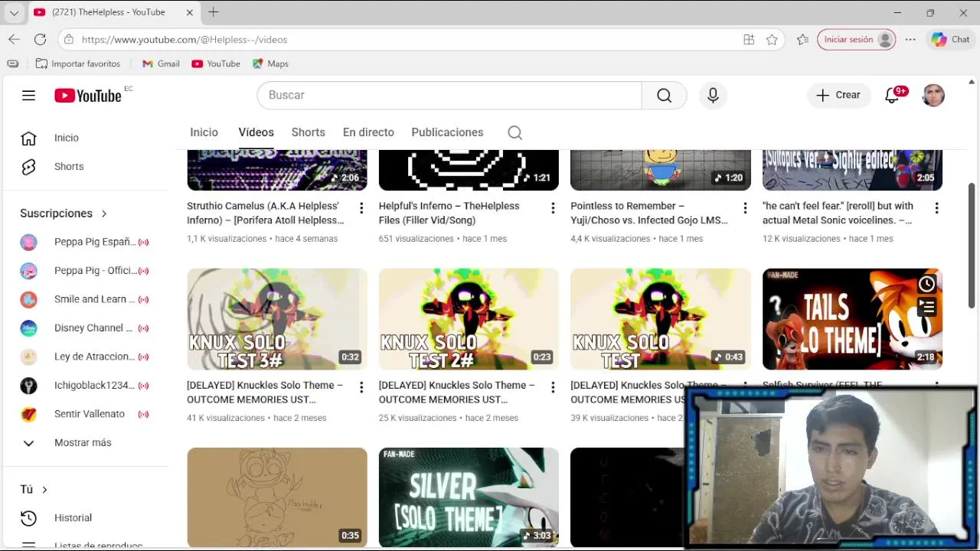Open the YouTube bookmark
Screen dimensions: 980x551
[x=216, y=64]
